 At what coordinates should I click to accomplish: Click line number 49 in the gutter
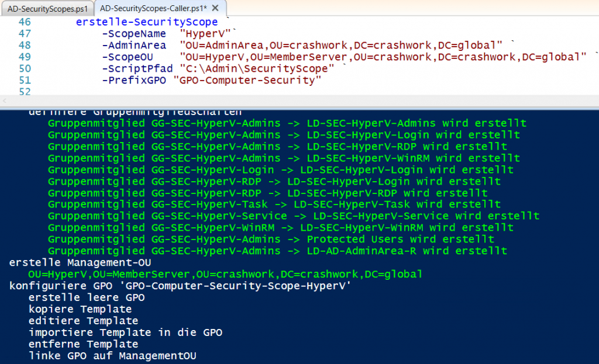tap(25, 57)
